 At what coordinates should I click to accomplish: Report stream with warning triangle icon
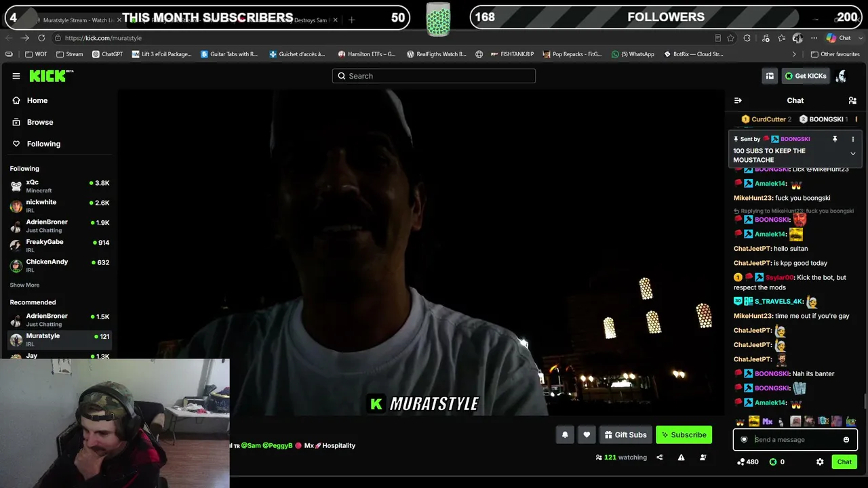click(x=681, y=457)
